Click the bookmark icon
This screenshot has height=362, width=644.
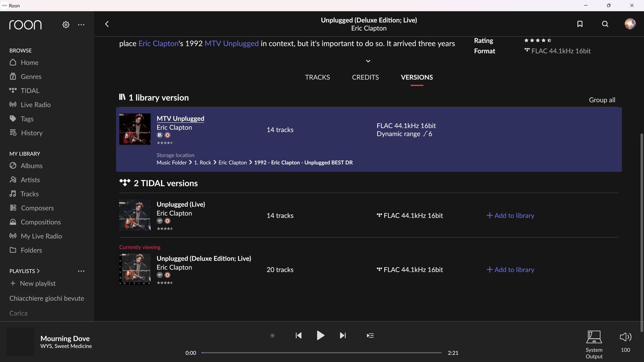click(580, 24)
